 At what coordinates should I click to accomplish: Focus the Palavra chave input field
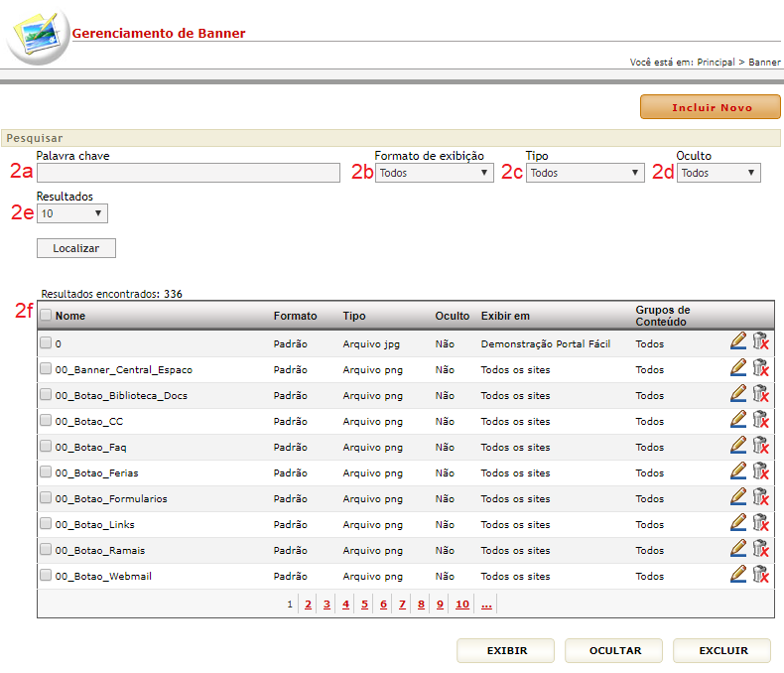pos(189,173)
